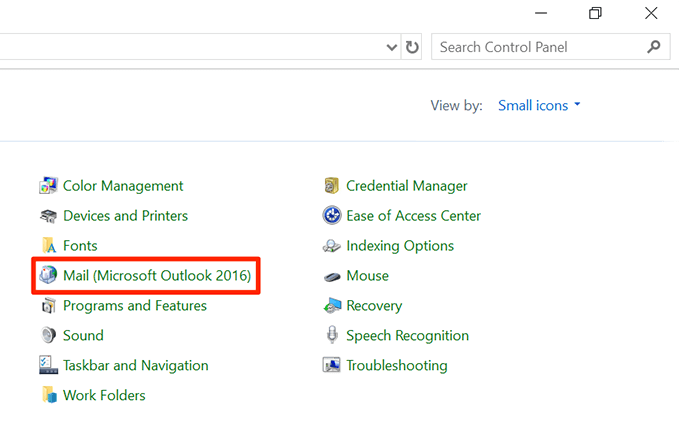Open the View by Small icons dropdown
Image resolution: width=680 pixels, height=427 pixels.
click(x=539, y=106)
